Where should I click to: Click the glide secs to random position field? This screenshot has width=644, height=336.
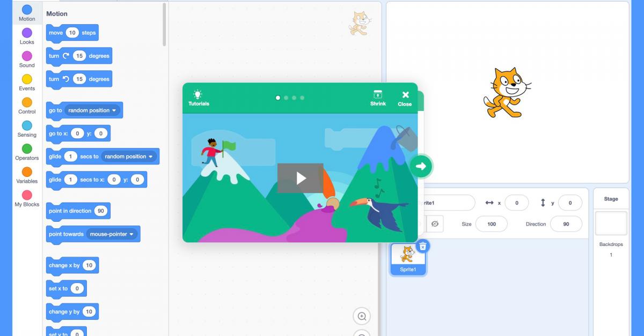[x=70, y=156]
